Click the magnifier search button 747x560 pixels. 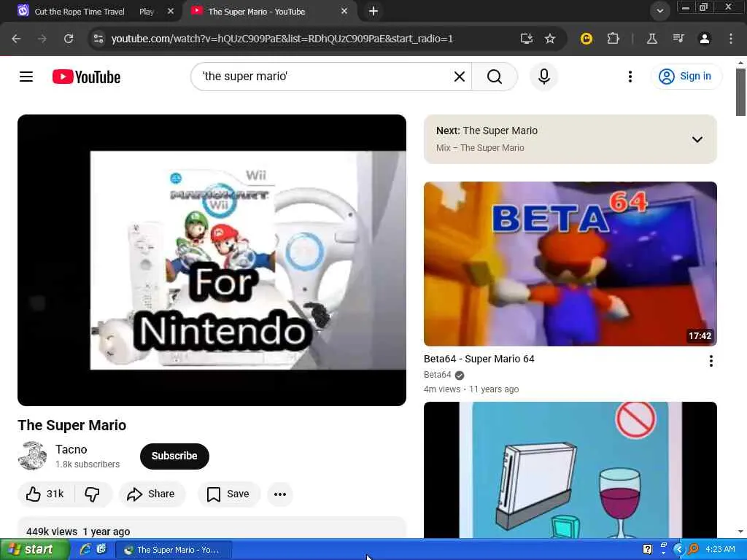(495, 77)
